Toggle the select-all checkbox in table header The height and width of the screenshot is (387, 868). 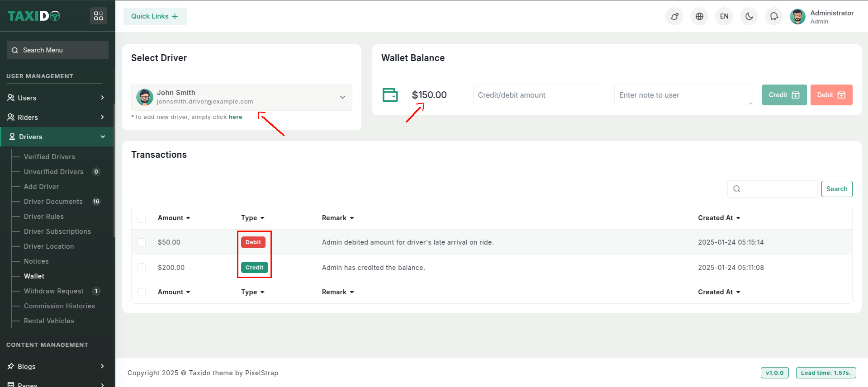[x=142, y=218]
